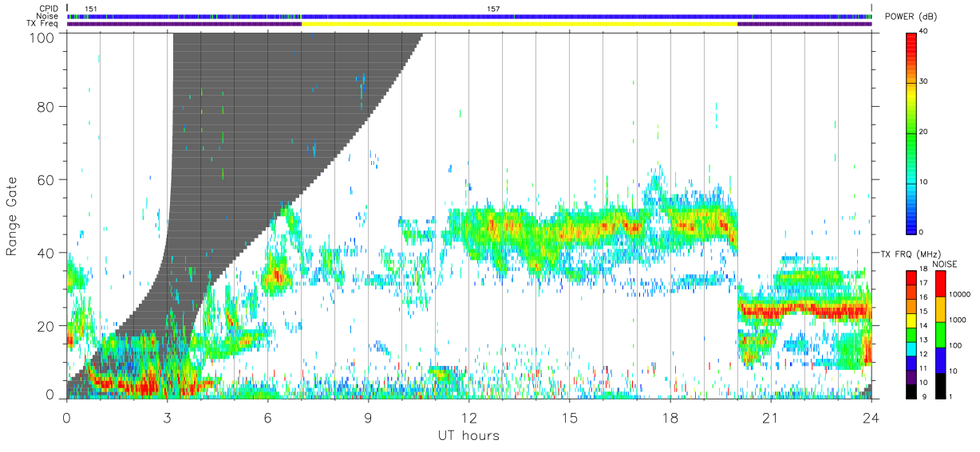Screen dimensions: 980x452
Task: Click POWER colorbar label 0
Action: pos(922,232)
